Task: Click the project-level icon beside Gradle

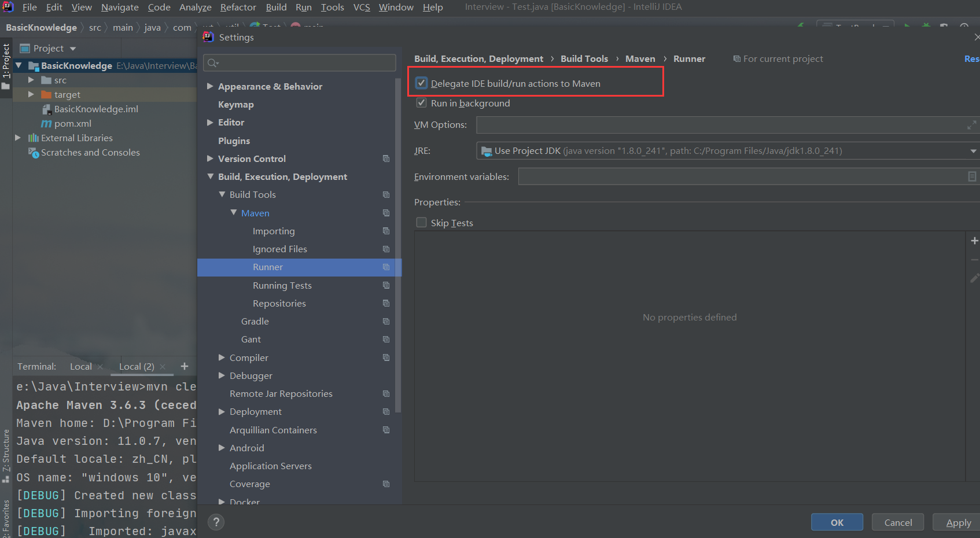Action: 386,321
